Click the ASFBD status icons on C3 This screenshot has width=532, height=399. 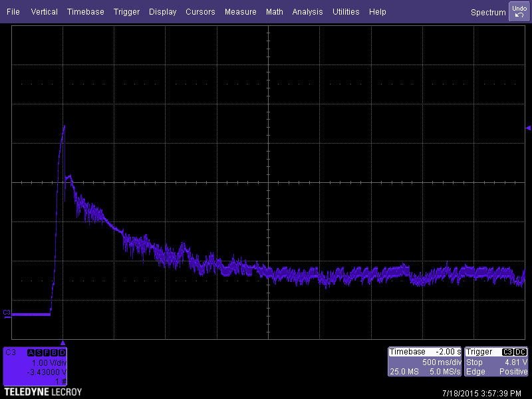(47, 352)
